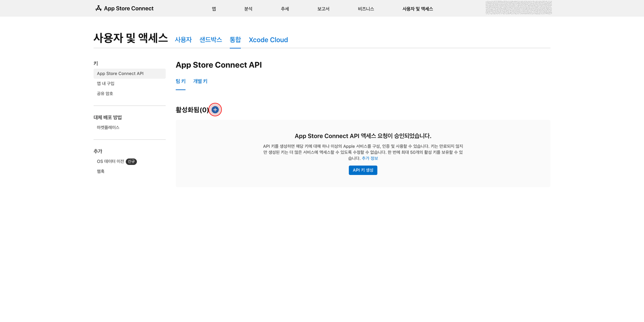Screen dimensions: 644x322
Task: Open 웹훅 in the sidebar
Action: point(100,172)
